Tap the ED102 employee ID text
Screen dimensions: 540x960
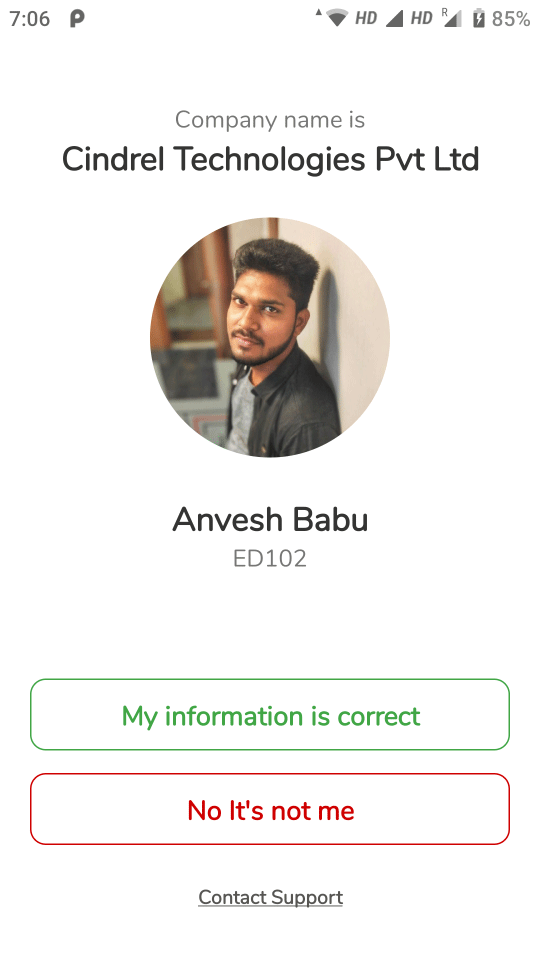pos(270,558)
